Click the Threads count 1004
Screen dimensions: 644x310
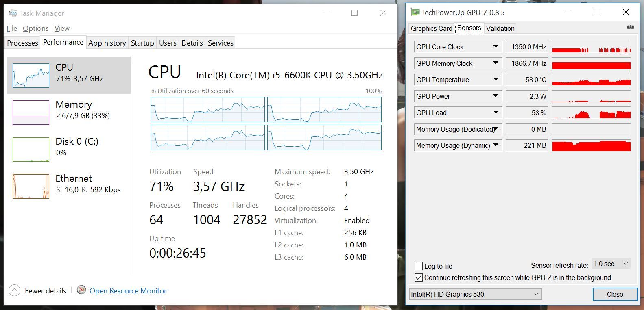pyautogui.click(x=207, y=220)
